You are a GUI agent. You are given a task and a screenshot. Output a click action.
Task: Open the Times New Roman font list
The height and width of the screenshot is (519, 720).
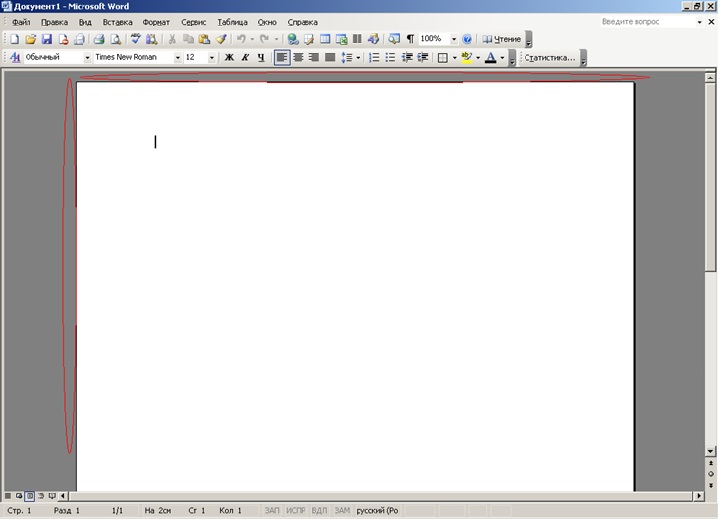coord(177,58)
